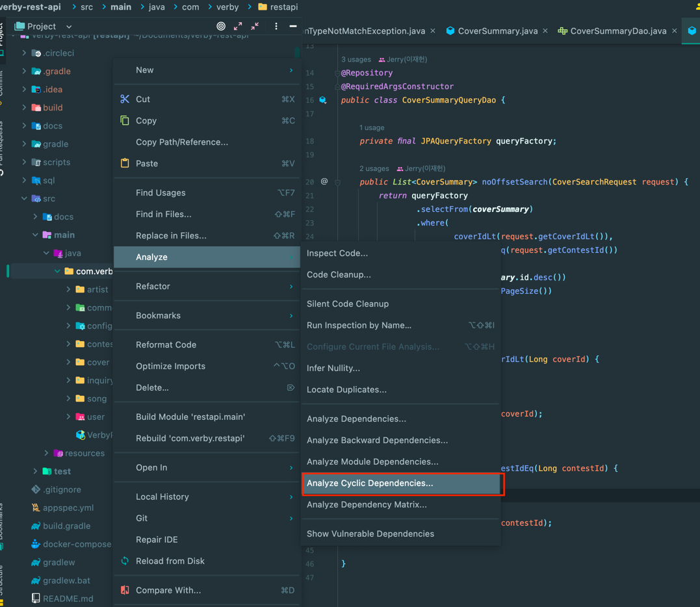Image resolution: width=700 pixels, height=607 pixels.
Task: Choose Inspect Code... in the Analyze submenu
Action: tap(400, 253)
